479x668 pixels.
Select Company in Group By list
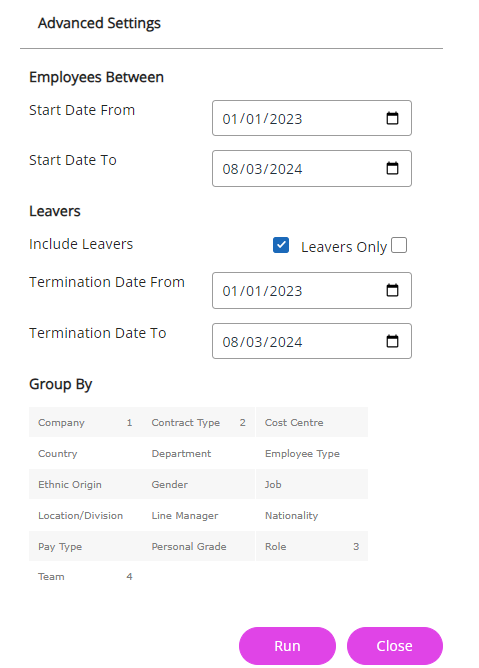tap(85, 422)
